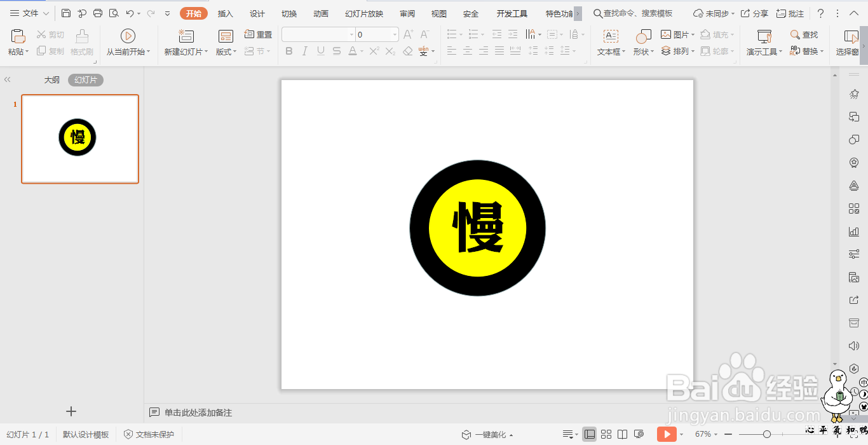Expand the 未同步 sync dropdown
This screenshot has height=445, width=868.
[x=733, y=13]
